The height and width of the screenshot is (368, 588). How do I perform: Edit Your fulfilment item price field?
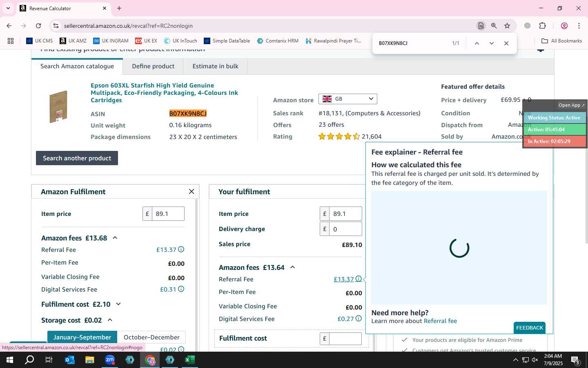345,214
